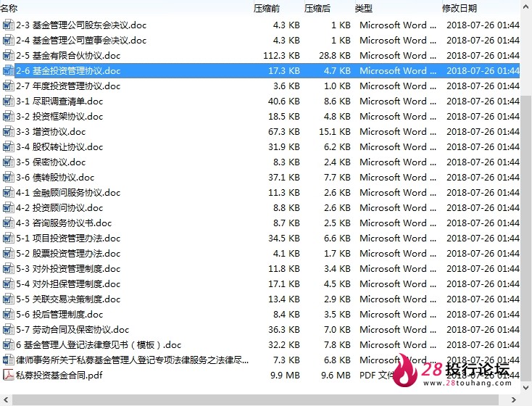Click Word icon of 2-4 基金管理公司董事会决议.doc
The width and height of the screenshot is (532, 406).
tap(8, 41)
